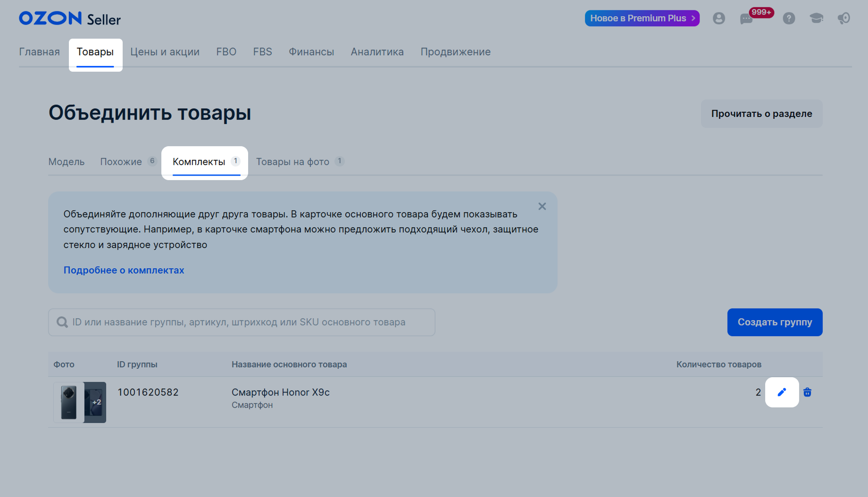The width and height of the screenshot is (868, 497).
Task: Open the Финансы menu item
Action: click(x=311, y=52)
